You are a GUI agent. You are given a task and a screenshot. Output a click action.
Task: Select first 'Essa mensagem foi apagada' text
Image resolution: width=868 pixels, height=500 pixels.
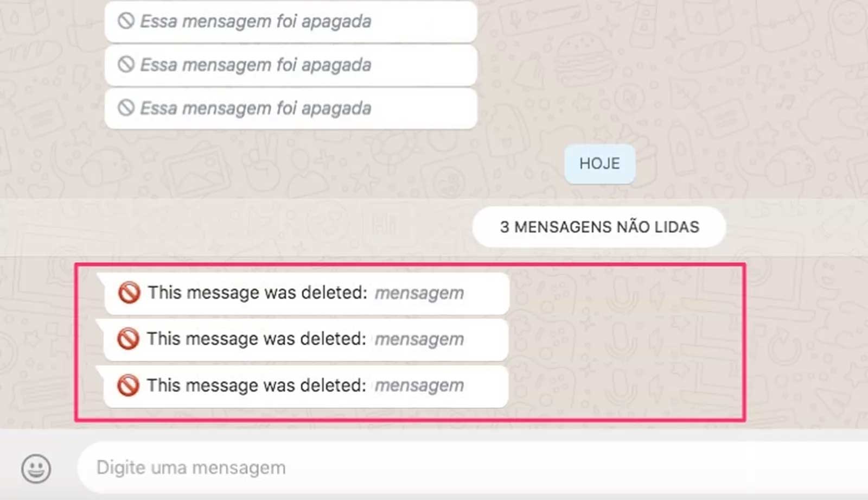(256, 21)
